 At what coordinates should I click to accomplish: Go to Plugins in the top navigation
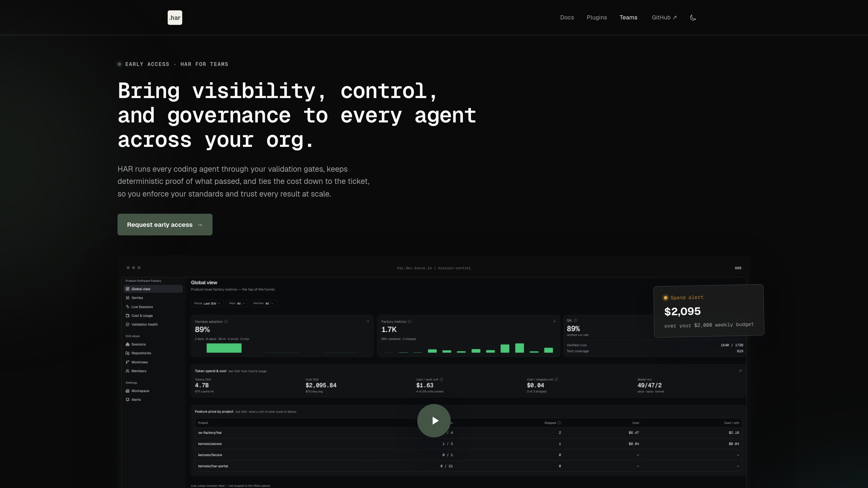click(x=597, y=18)
